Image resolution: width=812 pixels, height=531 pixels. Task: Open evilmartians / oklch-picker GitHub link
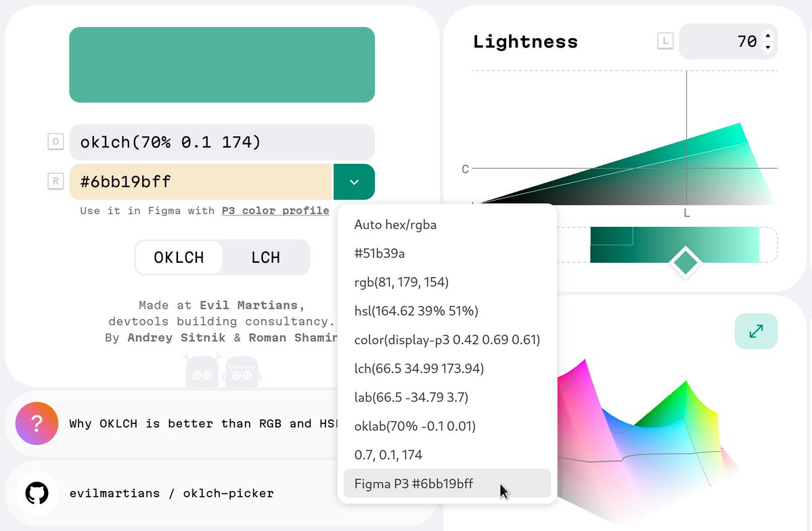coord(171,493)
